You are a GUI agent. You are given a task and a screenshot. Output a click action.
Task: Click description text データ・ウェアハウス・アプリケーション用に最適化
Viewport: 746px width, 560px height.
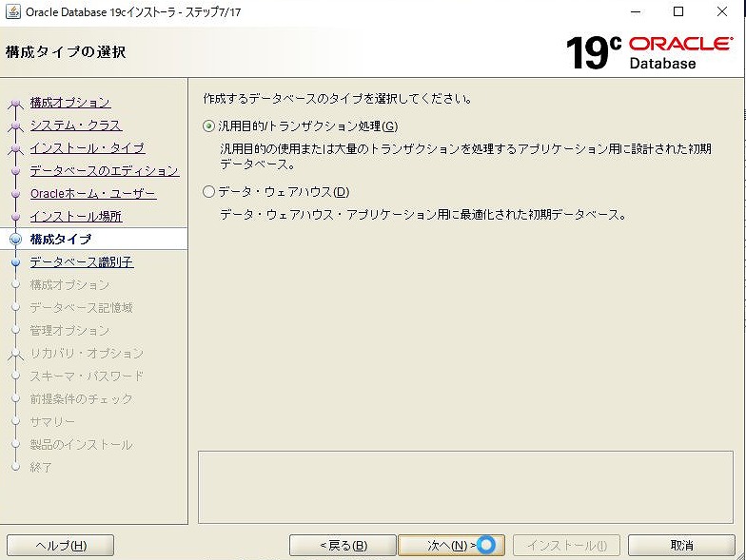422,215
